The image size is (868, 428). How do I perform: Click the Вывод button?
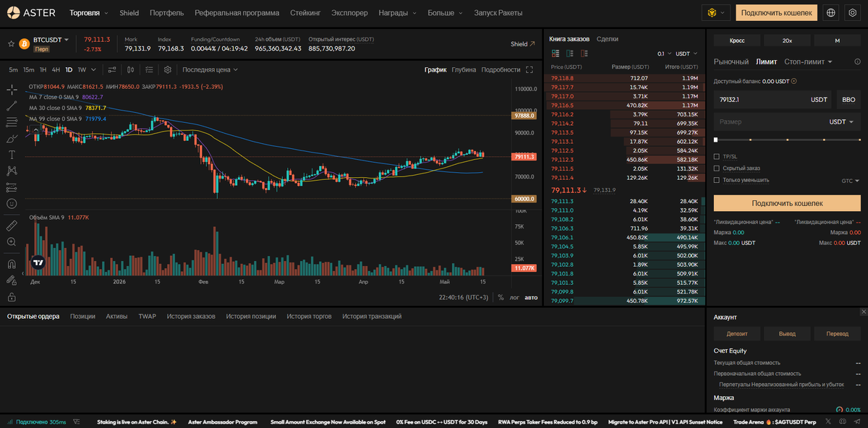click(787, 334)
